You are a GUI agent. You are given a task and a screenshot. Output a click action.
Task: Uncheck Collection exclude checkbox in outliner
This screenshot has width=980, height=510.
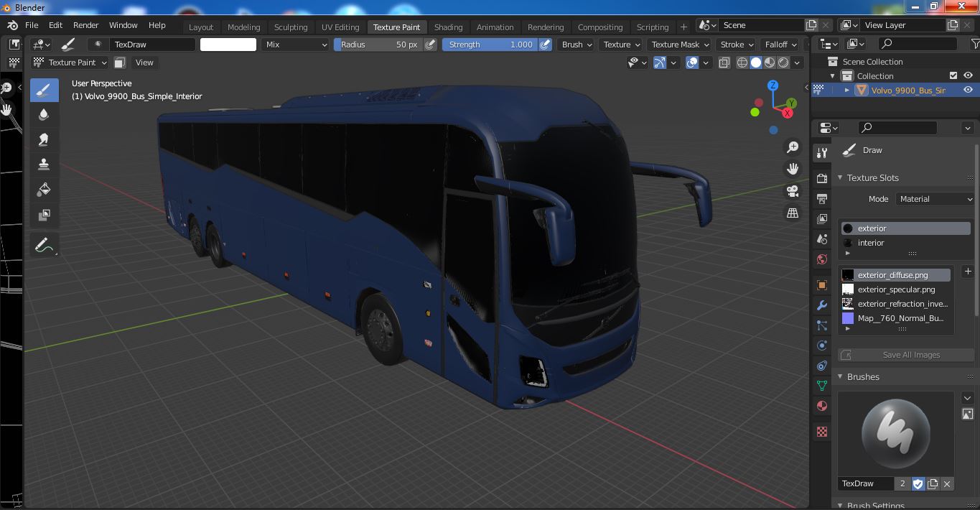[953, 75]
